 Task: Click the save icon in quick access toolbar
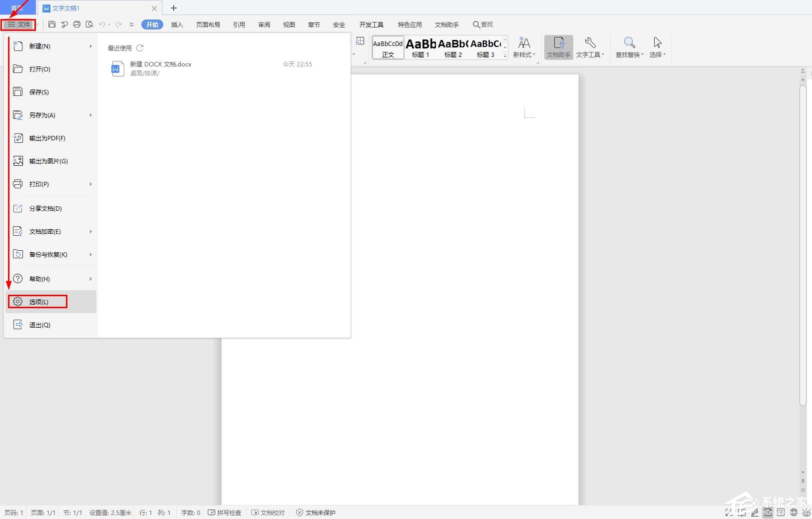click(52, 24)
